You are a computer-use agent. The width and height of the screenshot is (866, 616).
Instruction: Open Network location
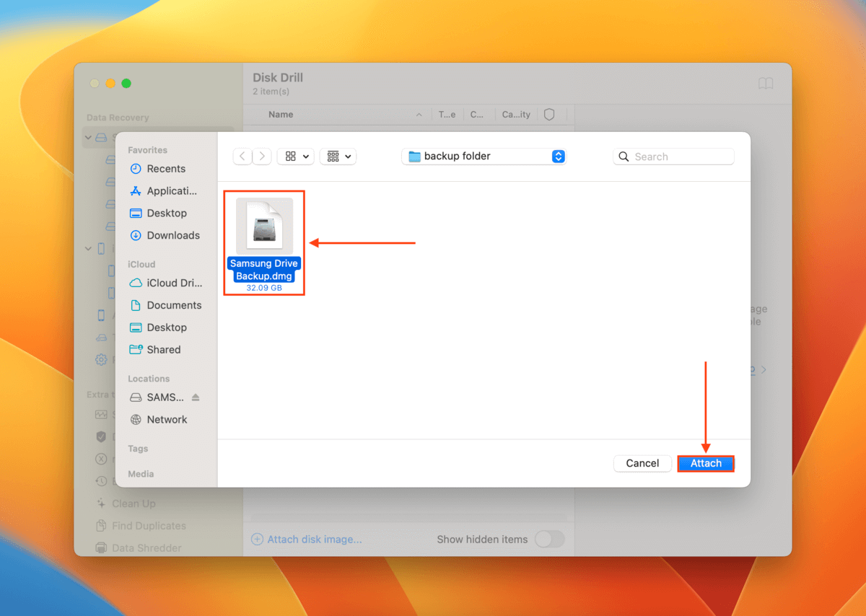tap(167, 420)
